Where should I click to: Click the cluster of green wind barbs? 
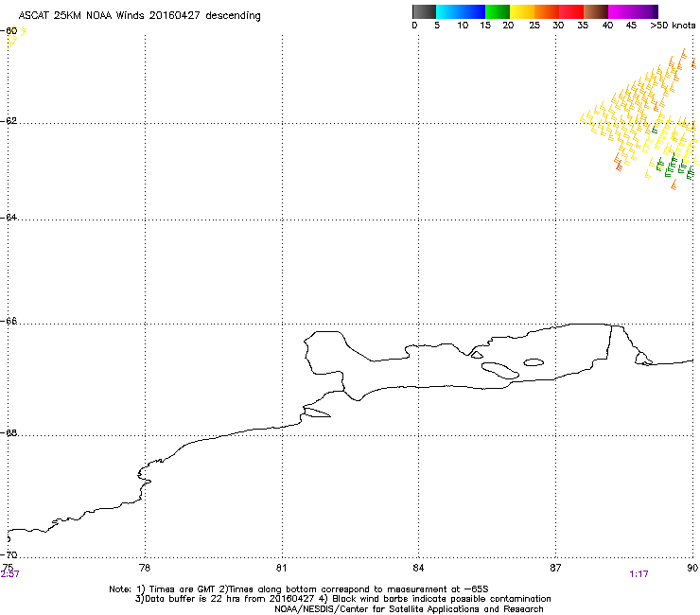pyautogui.click(x=674, y=166)
